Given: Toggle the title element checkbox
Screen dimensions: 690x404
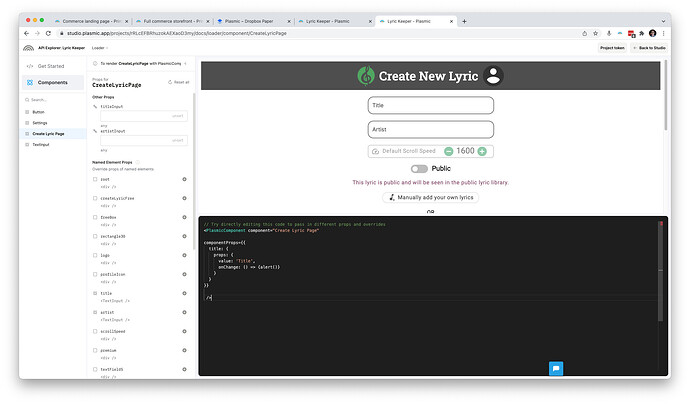Looking at the screenshot, I should [x=95, y=293].
